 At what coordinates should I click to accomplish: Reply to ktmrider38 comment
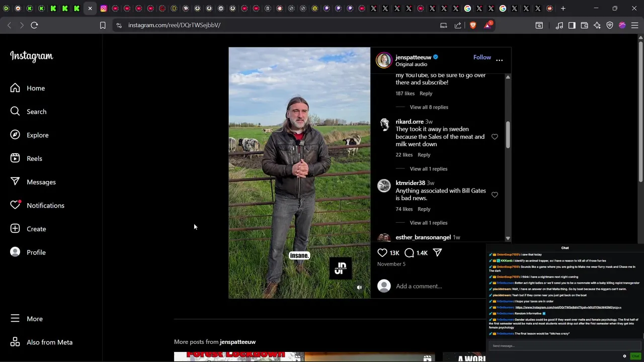(x=424, y=209)
